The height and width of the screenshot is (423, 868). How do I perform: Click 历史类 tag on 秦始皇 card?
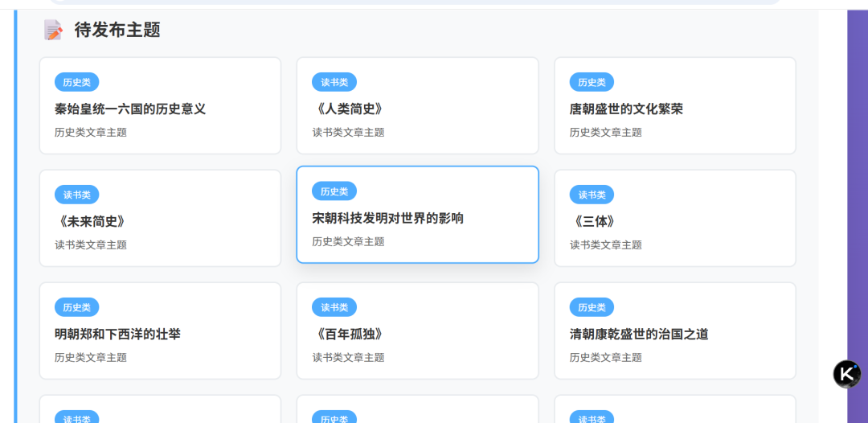click(x=76, y=83)
